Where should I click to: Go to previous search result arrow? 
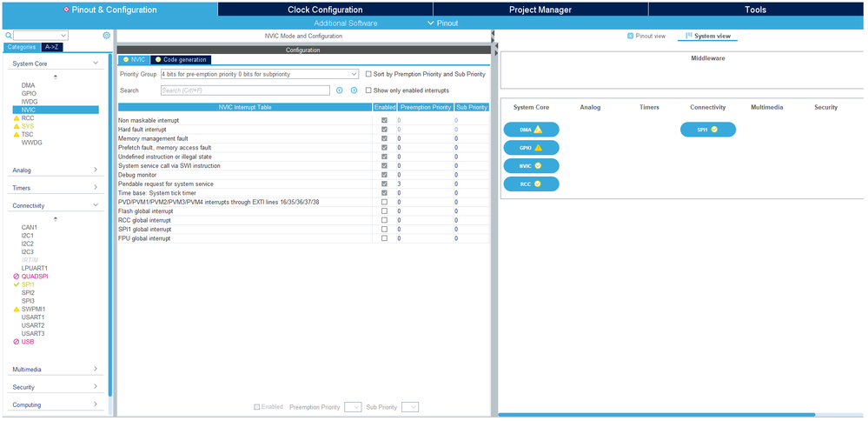point(340,90)
